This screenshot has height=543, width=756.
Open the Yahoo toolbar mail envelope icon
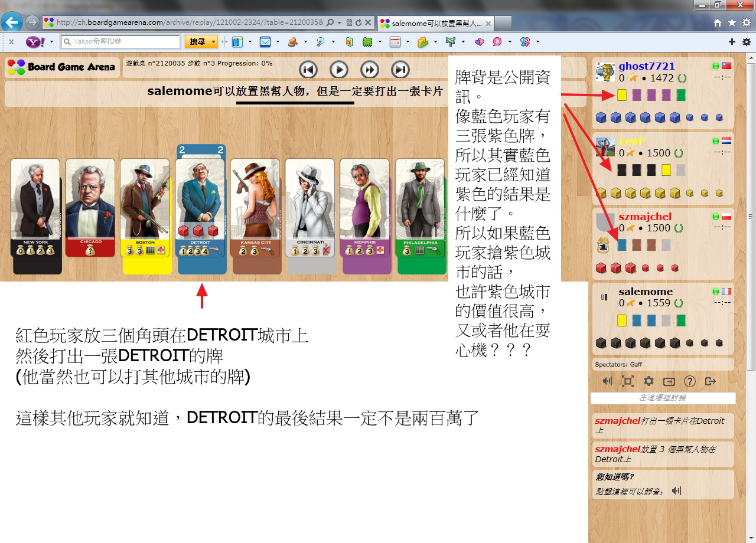click(265, 42)
